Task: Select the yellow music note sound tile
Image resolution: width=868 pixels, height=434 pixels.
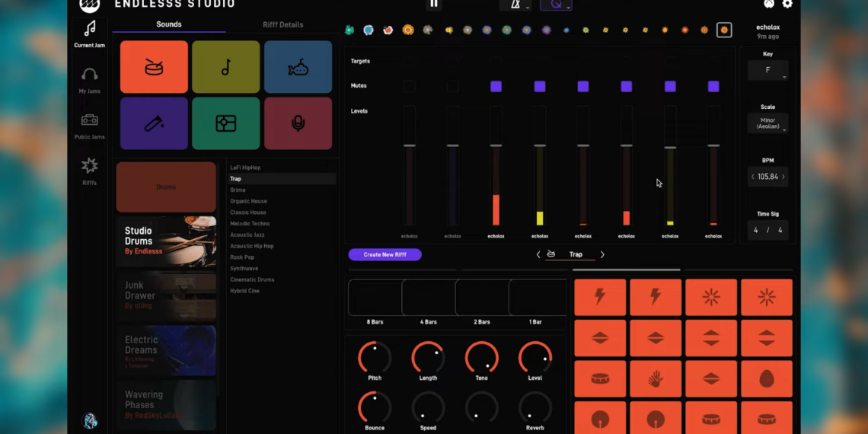Action: pos(225,67)
